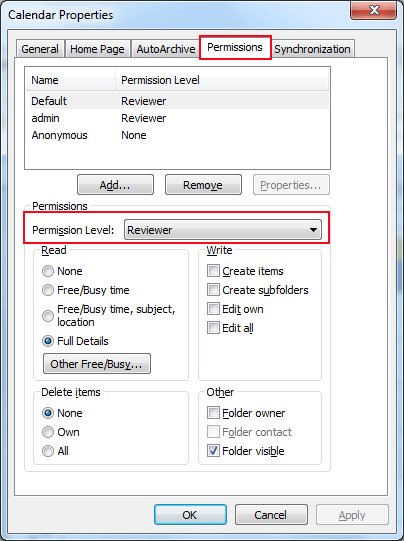Switch to the General tab
The image size is (404, 541).
pyautogui.click(x=40, y=49)
